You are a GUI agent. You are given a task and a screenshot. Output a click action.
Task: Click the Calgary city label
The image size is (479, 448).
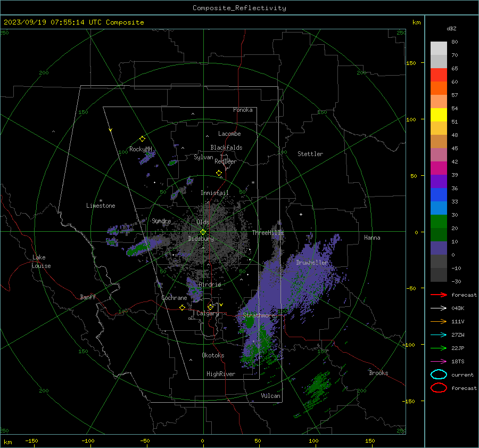coord(208,313)
